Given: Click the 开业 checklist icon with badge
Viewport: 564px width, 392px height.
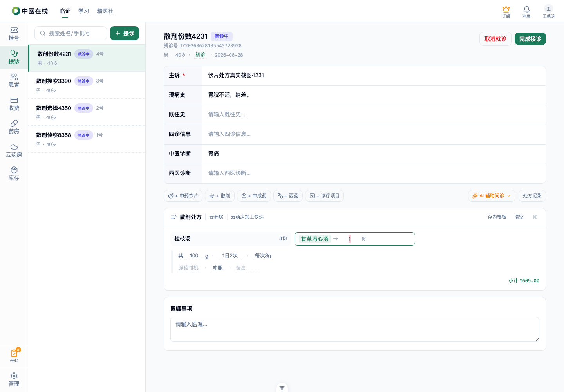Looking at the screenshot, I should point(14,356).
